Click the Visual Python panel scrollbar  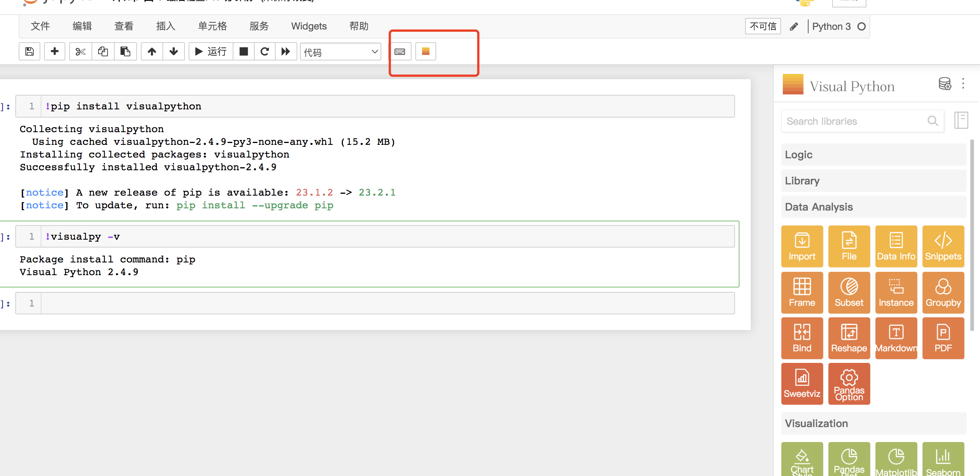(x=972, y=236)
